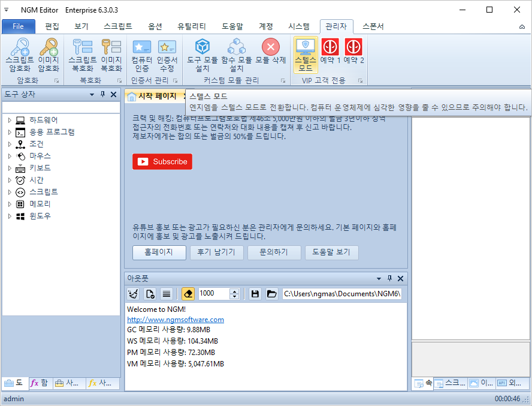Click the output list lines icon
Viewport: 532px width, 406px height.
167,294
